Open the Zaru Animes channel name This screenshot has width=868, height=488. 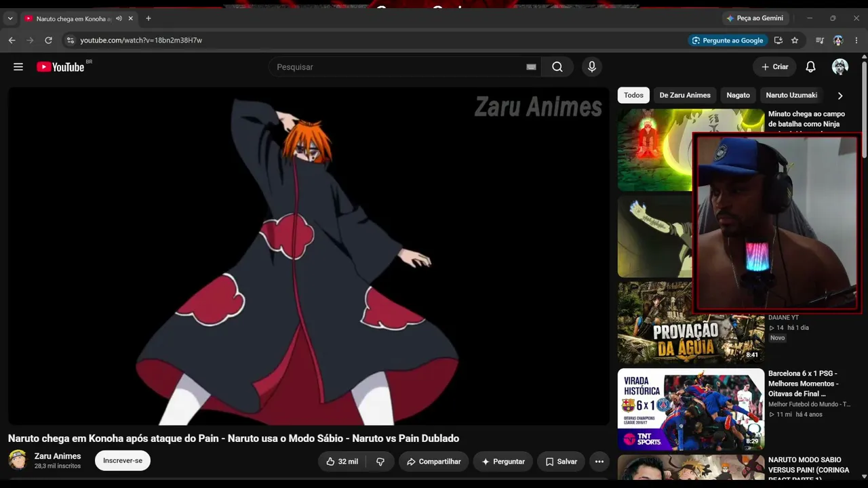coord(58,456)
